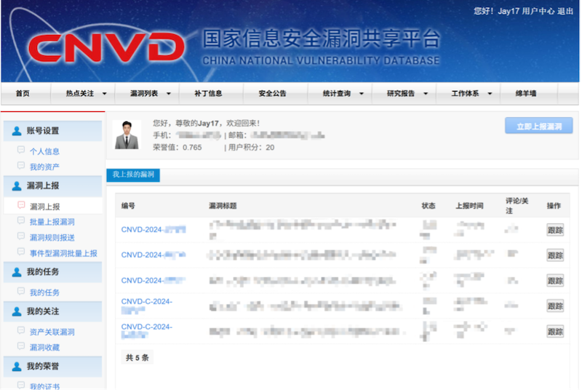Open the 补丁信息 nav item
The image size is (582, 392).
point(208,94)
